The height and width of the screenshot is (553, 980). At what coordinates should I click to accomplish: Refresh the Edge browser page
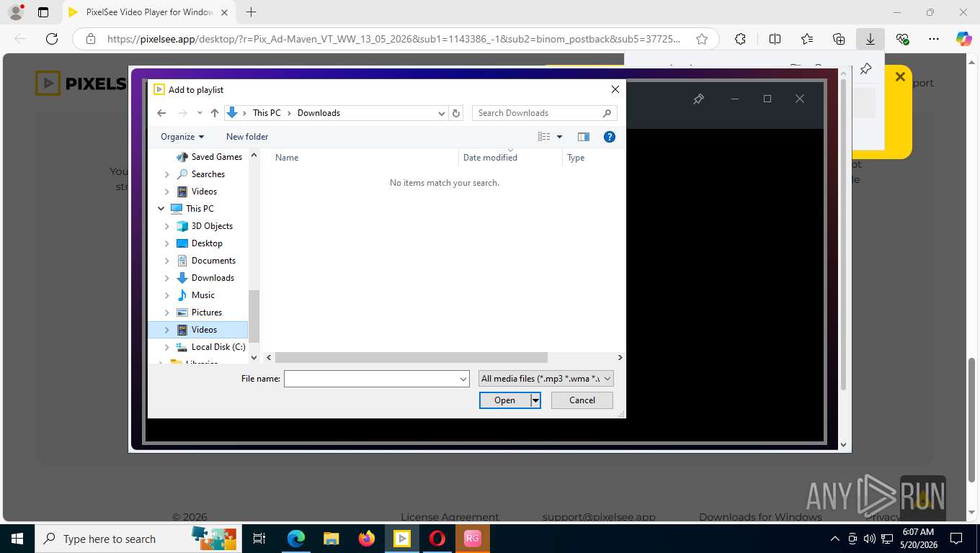[51, 40]
